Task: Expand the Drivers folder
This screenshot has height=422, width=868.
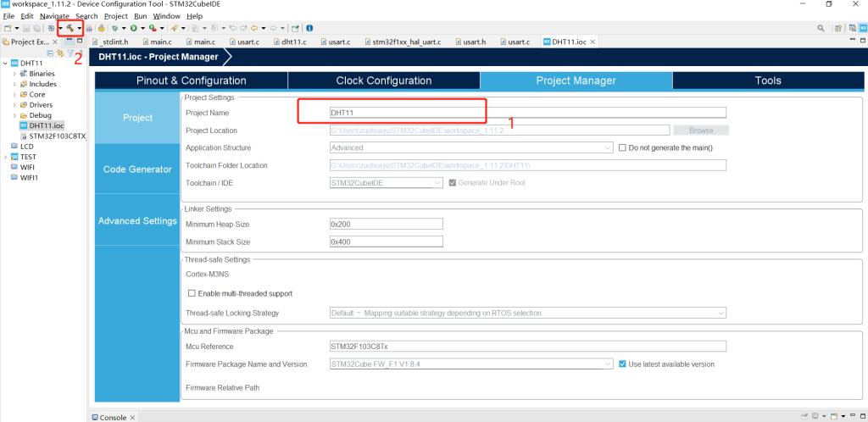Action: [x=14, y=104]
